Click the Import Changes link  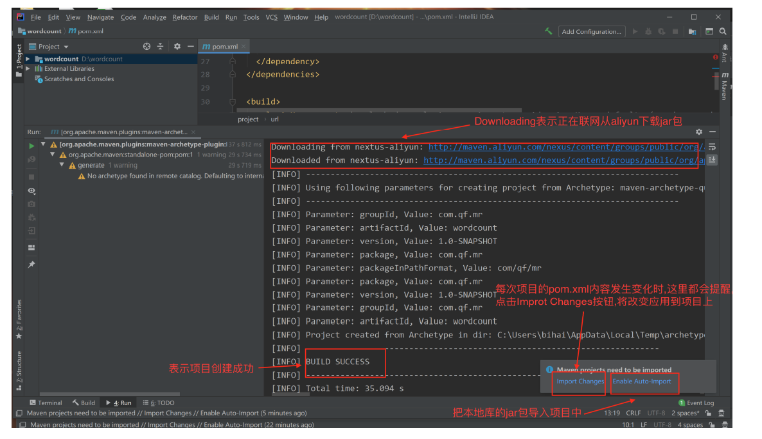(580, 381)
